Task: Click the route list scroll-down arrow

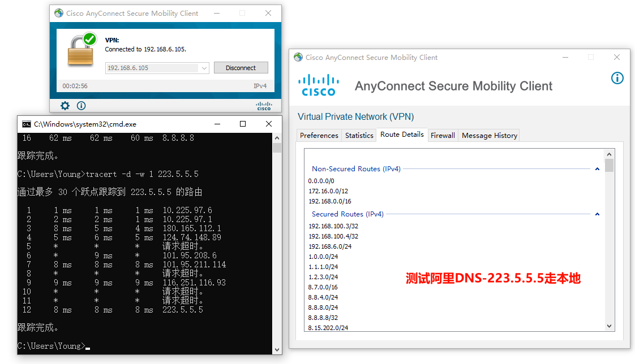Action: (609, 326)
